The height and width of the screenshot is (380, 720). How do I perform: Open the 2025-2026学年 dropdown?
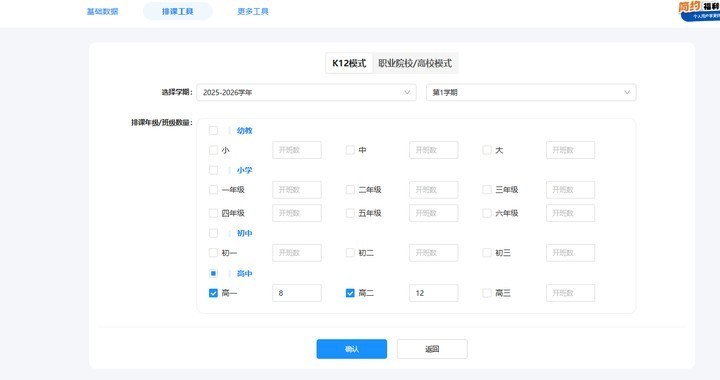coord(306,92)
